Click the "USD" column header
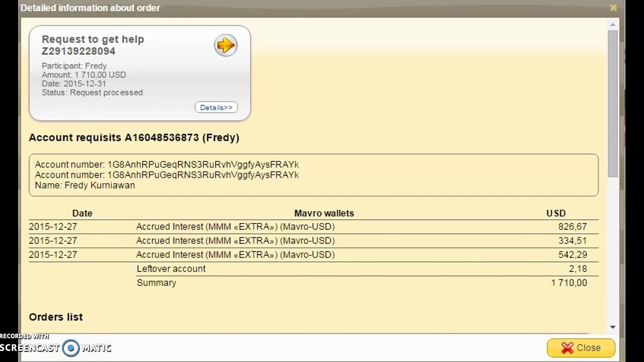 (556, 213)
